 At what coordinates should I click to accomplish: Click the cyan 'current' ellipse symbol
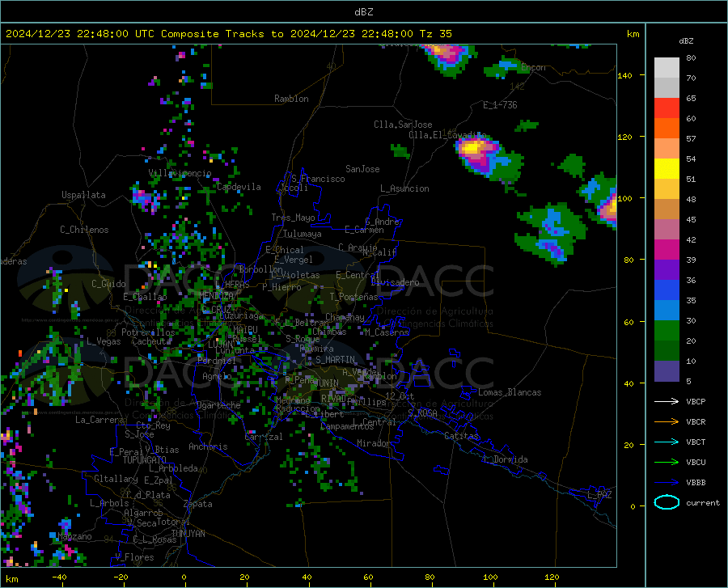[667, 502]
